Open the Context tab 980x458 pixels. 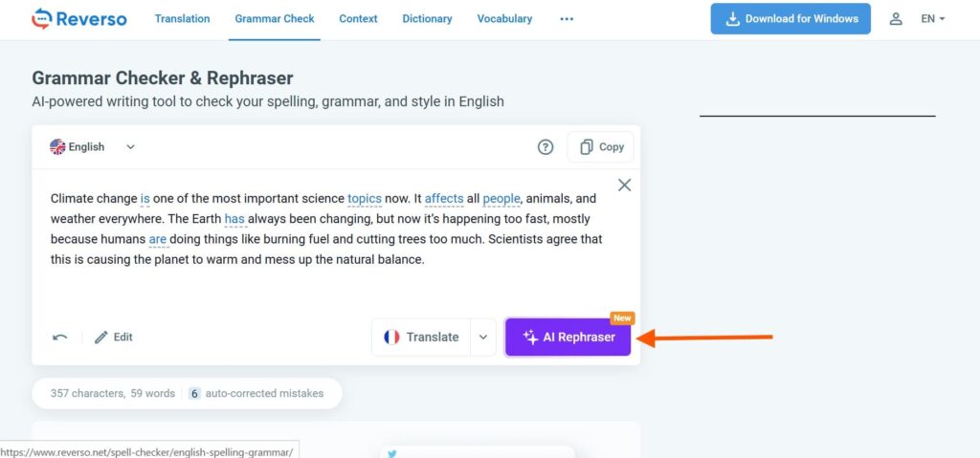pos(358,19)
